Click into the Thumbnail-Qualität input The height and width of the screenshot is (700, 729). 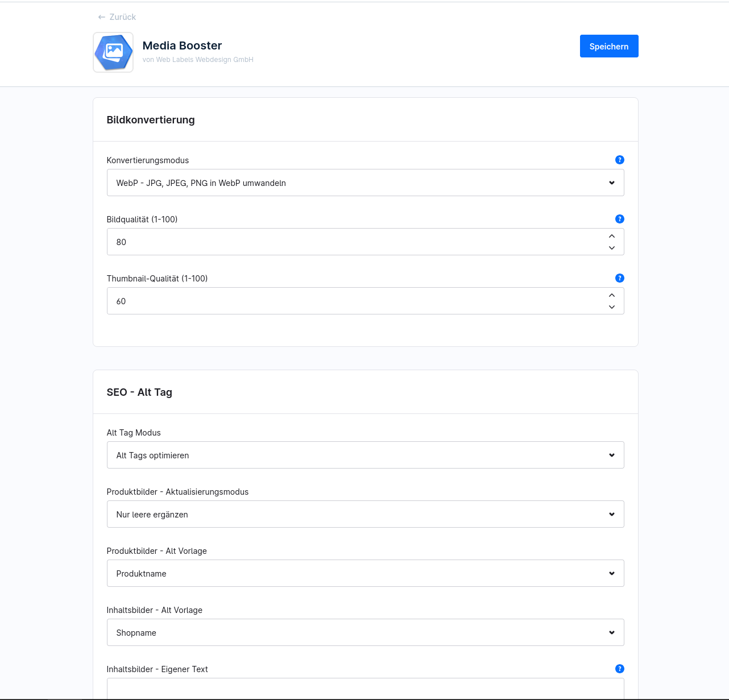(x=353, y=301)
